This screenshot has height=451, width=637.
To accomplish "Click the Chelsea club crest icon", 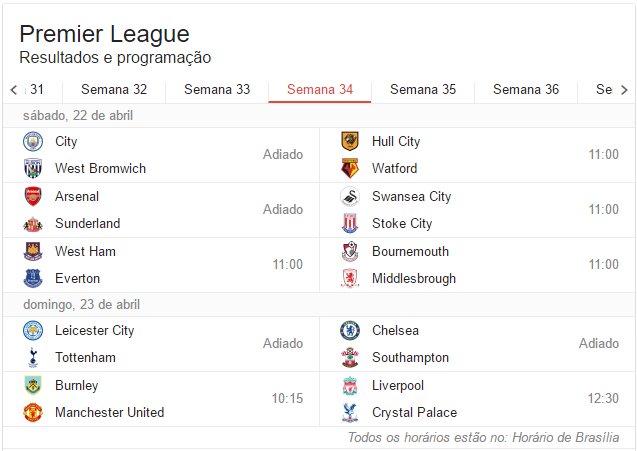I will (x=350, y=331).
